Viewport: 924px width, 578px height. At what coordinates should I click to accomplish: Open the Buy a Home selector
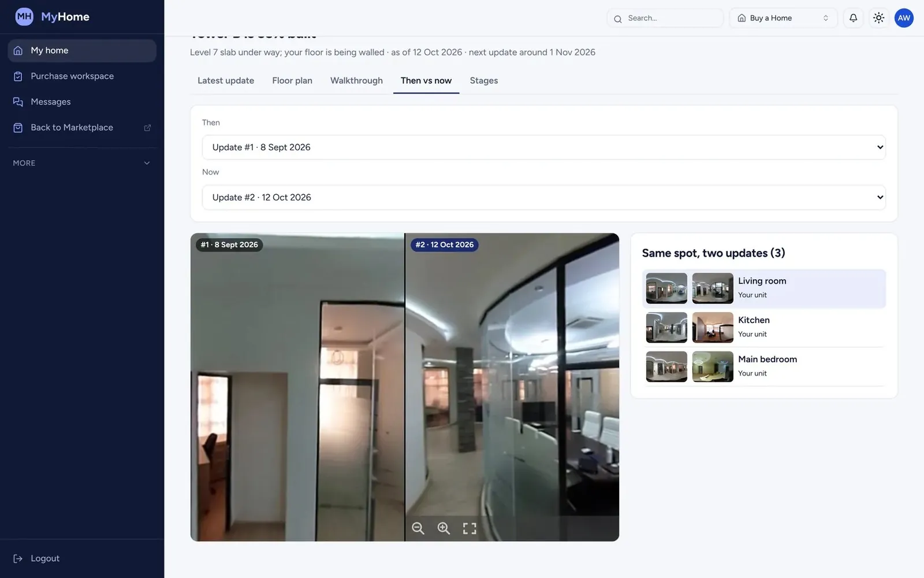[783, 18]
